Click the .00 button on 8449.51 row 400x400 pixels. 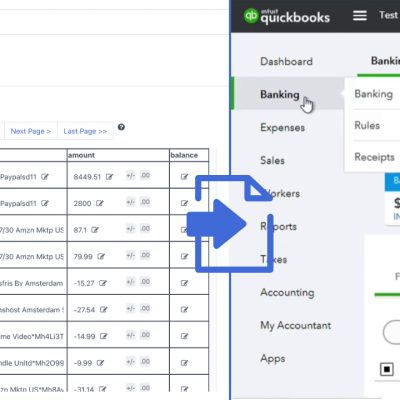145,175
